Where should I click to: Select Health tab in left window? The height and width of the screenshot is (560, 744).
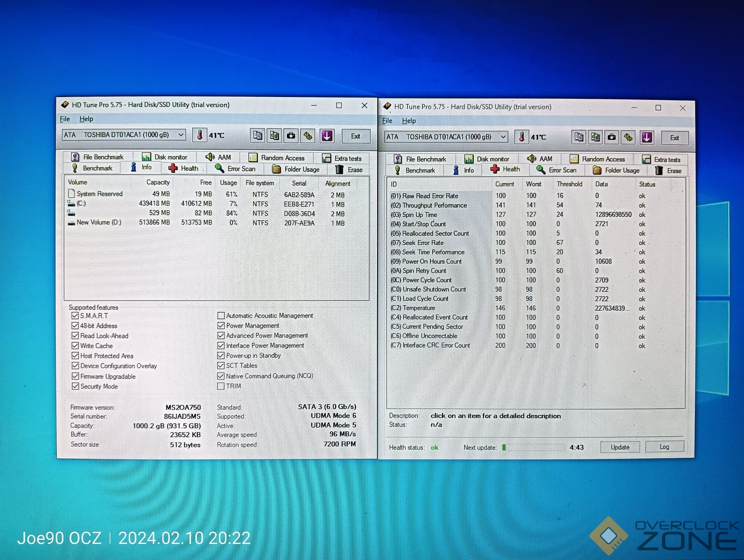tap(183, 168)
